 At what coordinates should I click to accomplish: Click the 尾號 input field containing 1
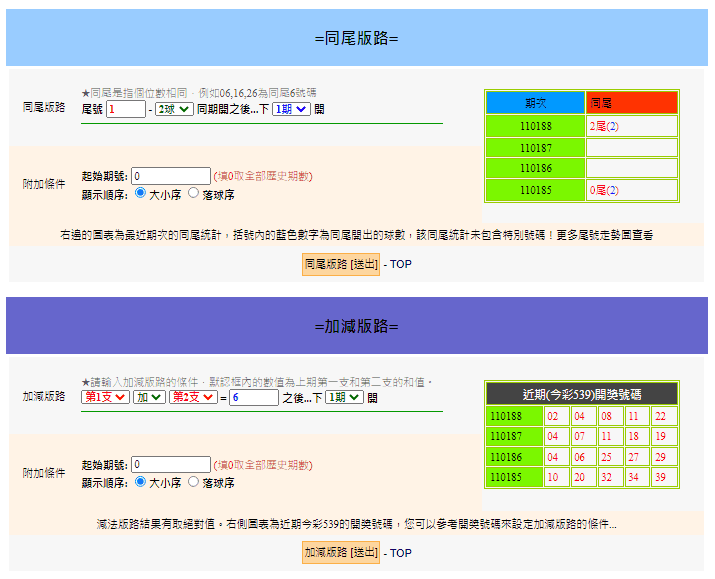pos(126,109)
